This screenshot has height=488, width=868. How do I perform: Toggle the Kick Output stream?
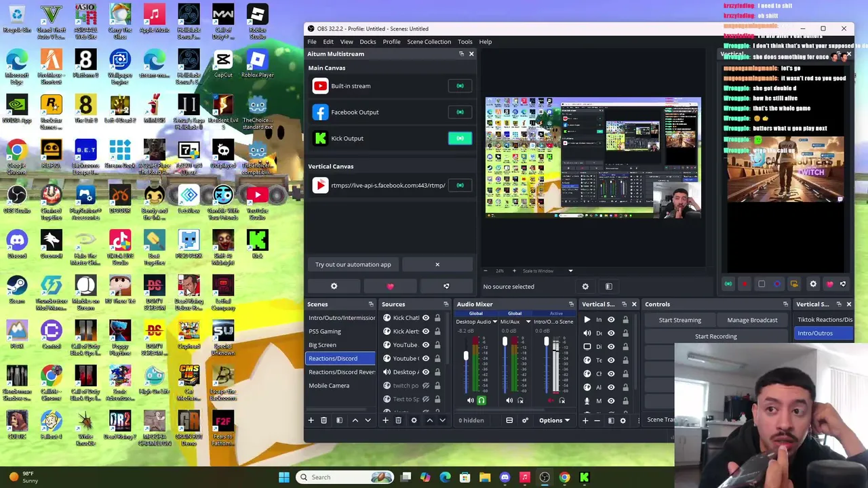pos(460,138)
